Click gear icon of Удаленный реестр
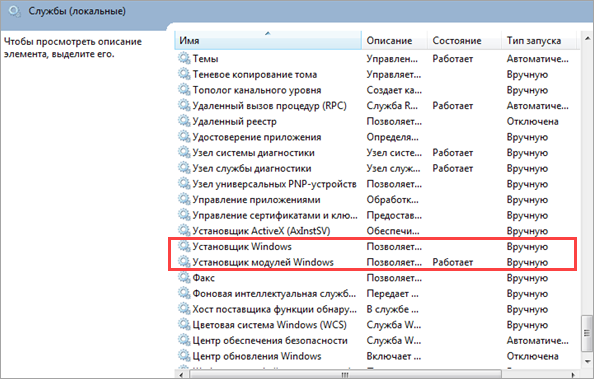This screenshot has width=594, height=379. click(x=184, y=121)
